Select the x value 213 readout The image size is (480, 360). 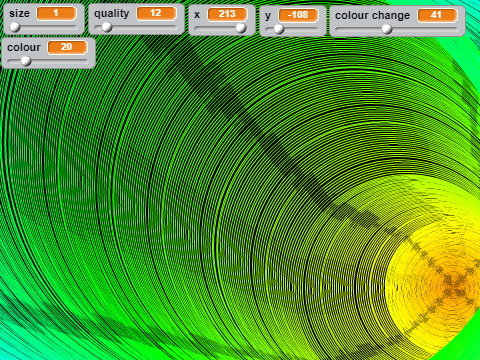click(x=227, y=14)
